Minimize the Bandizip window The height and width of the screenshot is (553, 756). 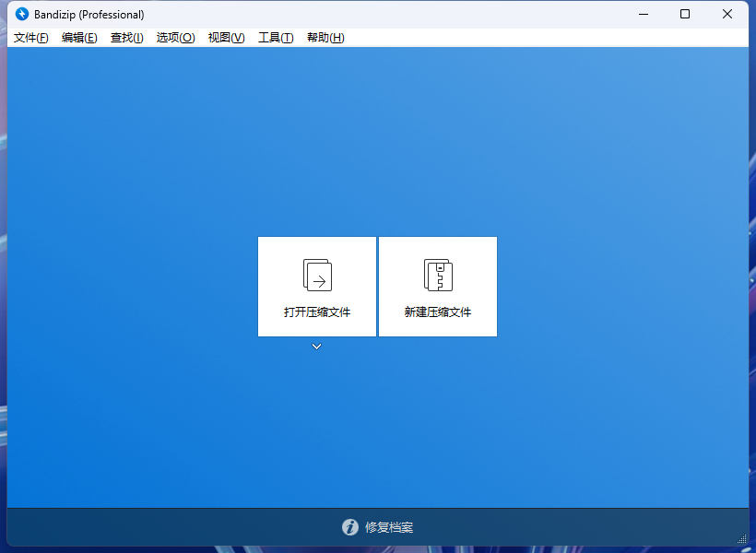(644, 14)
